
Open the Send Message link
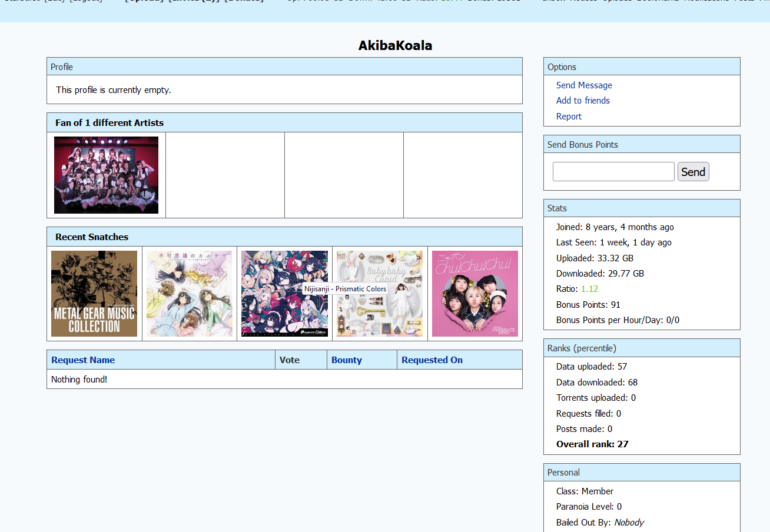click(584, 85)
